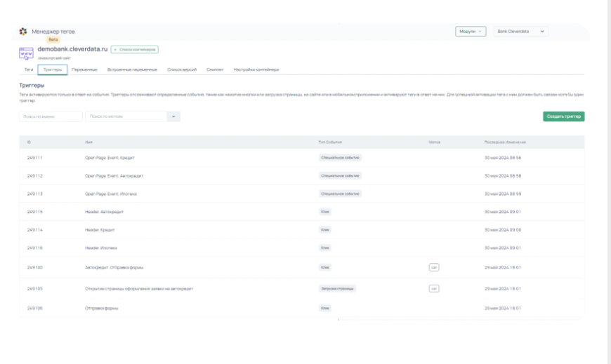Click the Tag Manager logo icon
611x364 pixels.
[23, 32]
